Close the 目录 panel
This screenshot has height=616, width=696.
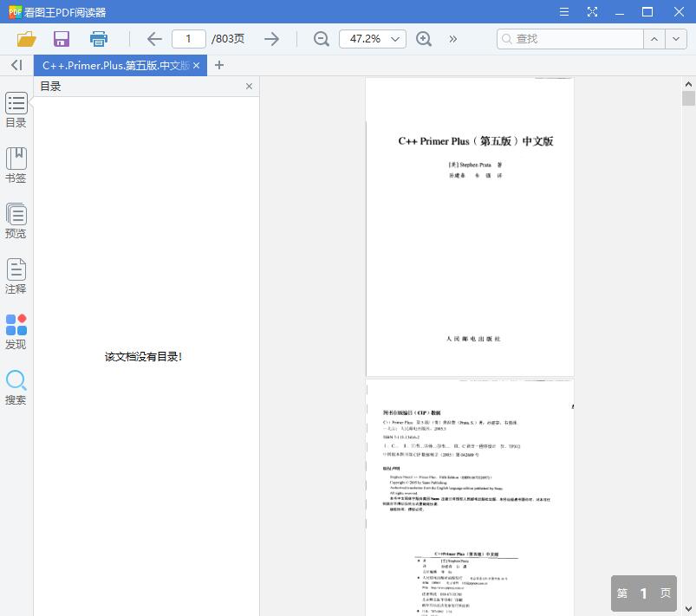pos(249,86)
